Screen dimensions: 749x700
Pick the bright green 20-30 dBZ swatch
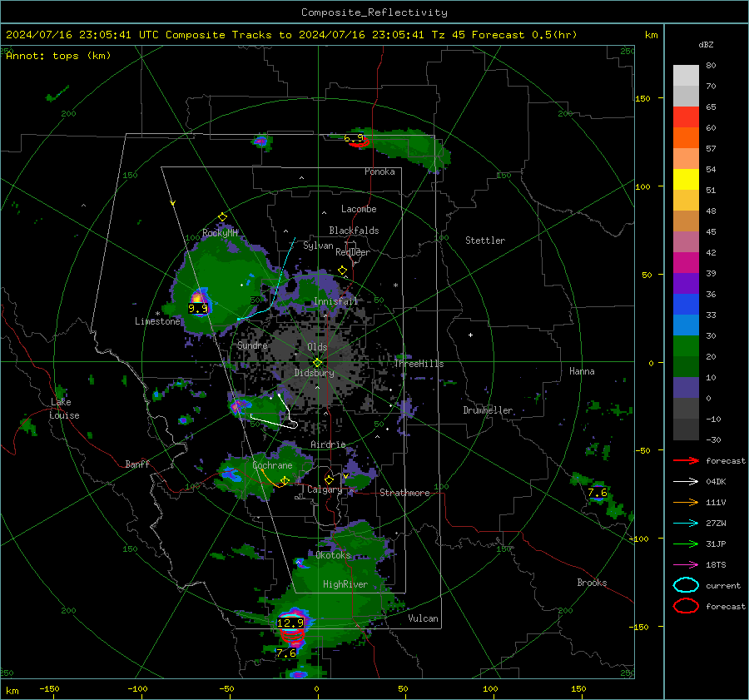[x=686, y=346]
